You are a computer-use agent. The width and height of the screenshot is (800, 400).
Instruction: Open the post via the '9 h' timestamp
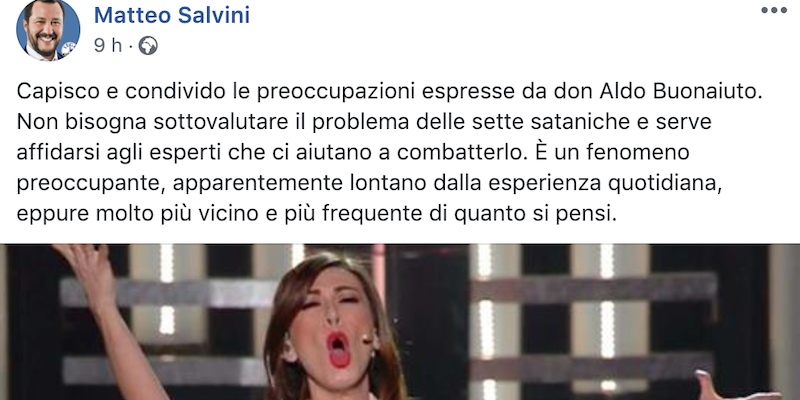coord(108,46)
